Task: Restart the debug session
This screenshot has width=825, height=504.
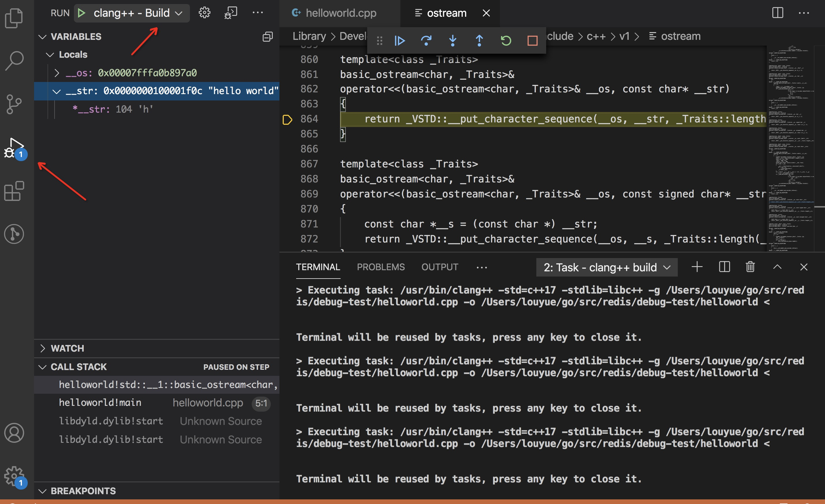Action: coord(506,41)
